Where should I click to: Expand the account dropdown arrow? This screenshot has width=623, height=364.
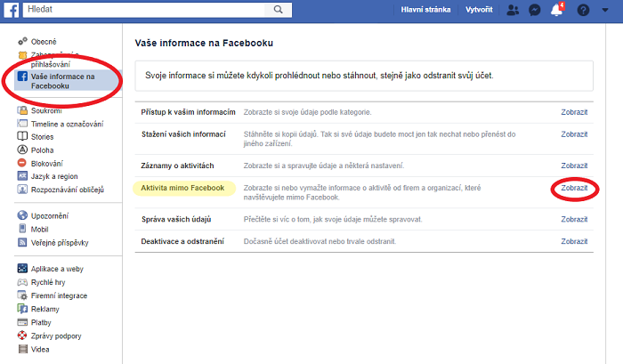pyautogui.click(x=607, y=11)
